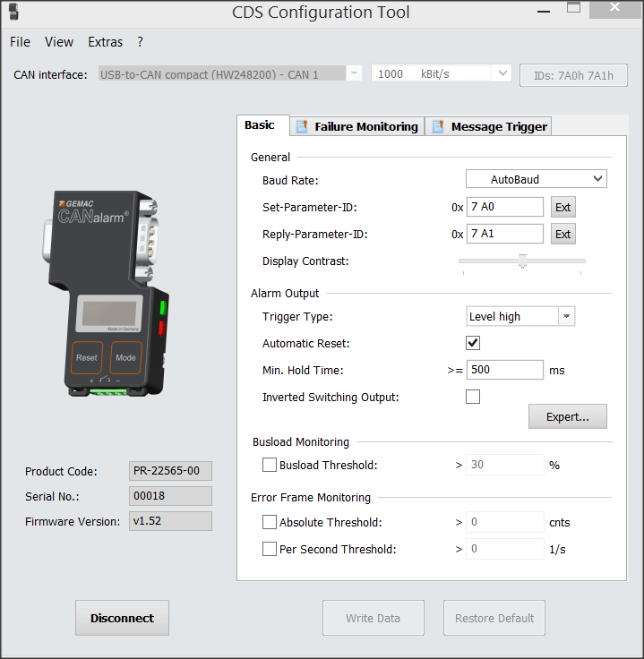Screen dimensions: 644x659
Task: Expand the Trigger Type dropdown
Action: [x=566, y=316]
